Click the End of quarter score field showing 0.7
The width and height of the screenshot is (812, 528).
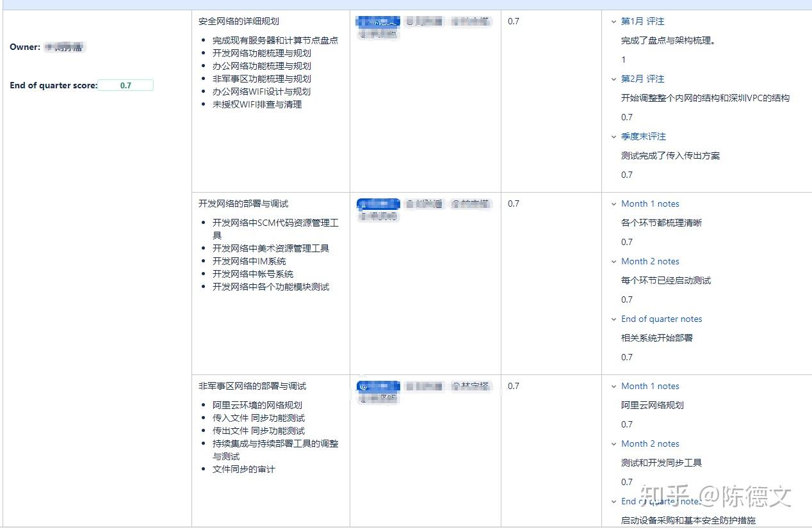point(126,85)
